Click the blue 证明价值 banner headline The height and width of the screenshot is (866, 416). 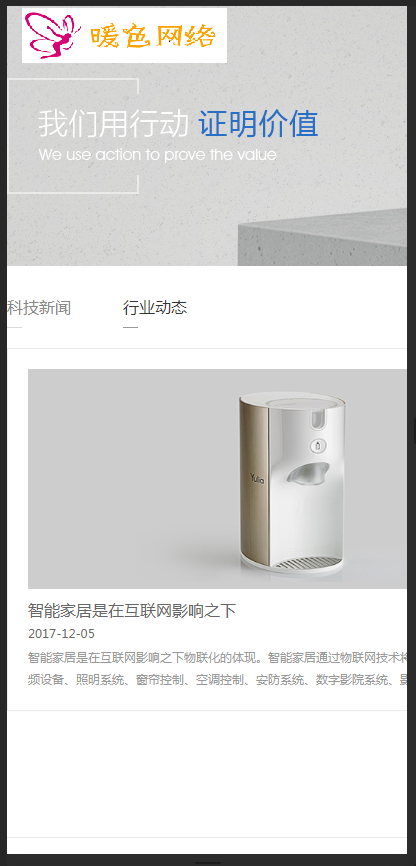point(259,124)
